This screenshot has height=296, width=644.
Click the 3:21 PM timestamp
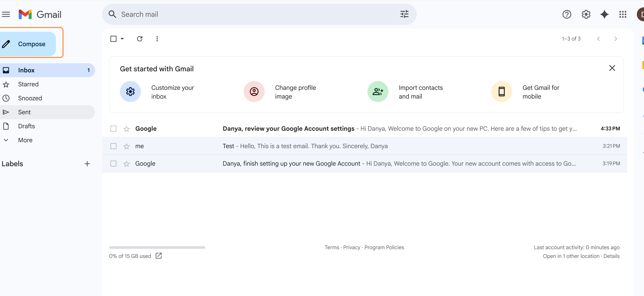point(611,146)
